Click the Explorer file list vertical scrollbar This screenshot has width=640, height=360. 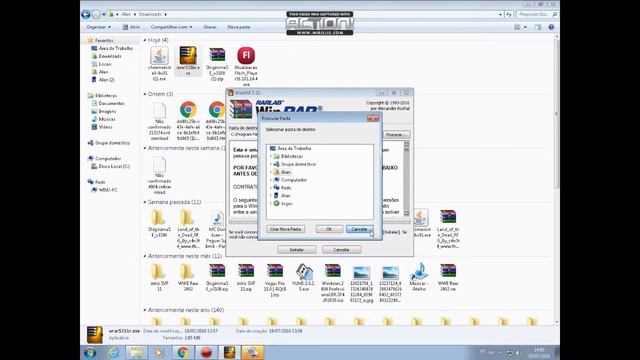pyautogui.click(x=557, y=179)
